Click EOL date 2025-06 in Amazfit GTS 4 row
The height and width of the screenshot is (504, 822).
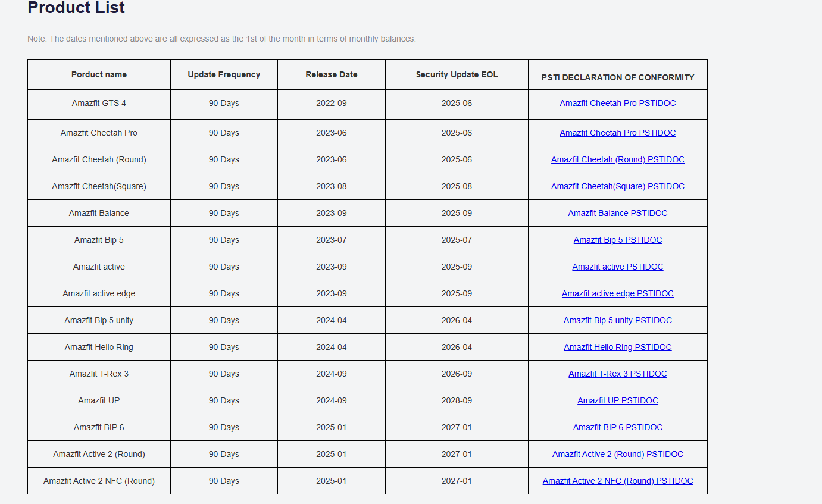[x=457, y=103]
